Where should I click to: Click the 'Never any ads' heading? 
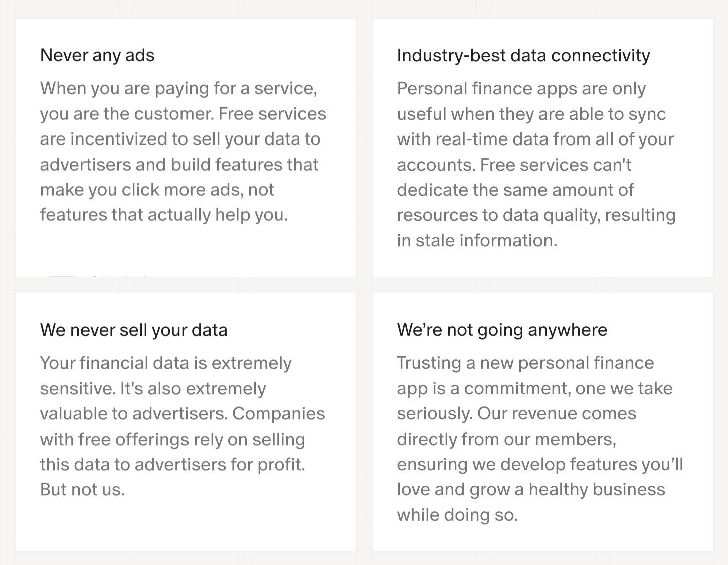point(97,55)
